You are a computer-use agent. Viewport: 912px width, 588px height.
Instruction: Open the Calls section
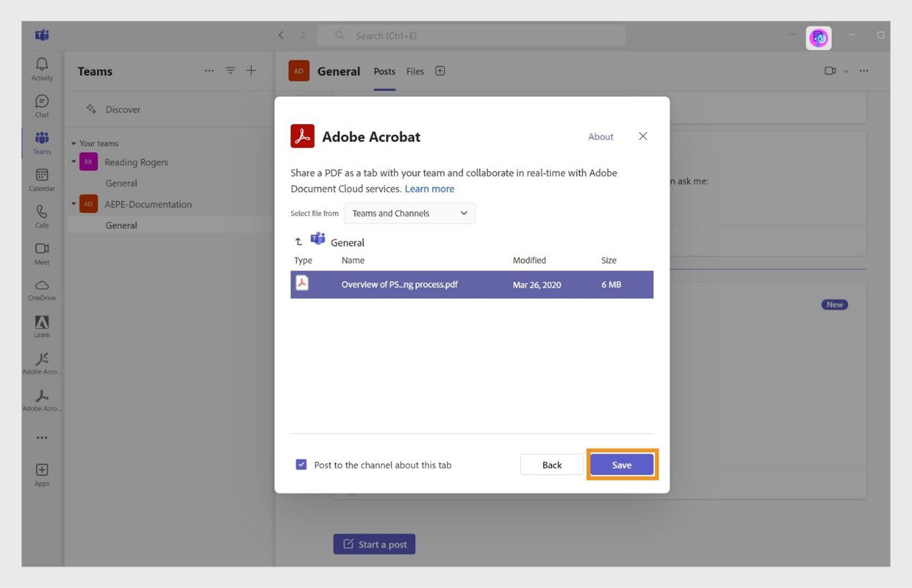[41, 214]
